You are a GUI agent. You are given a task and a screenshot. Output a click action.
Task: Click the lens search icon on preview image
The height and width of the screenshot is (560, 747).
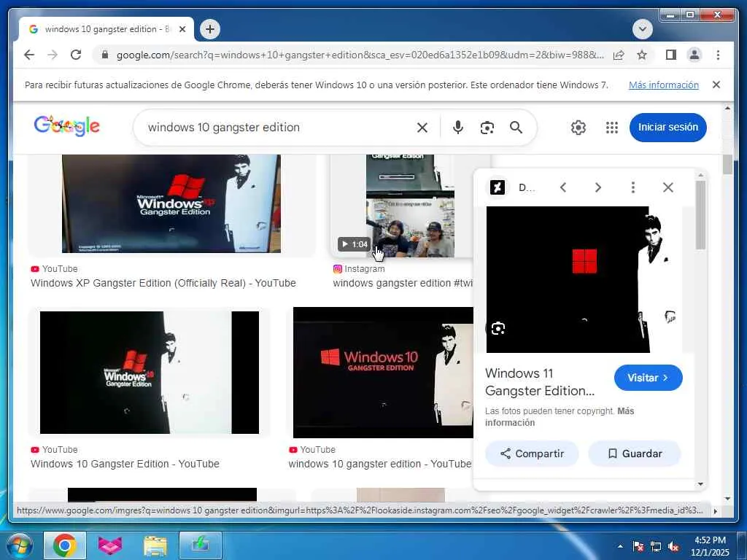coord(498,328)
